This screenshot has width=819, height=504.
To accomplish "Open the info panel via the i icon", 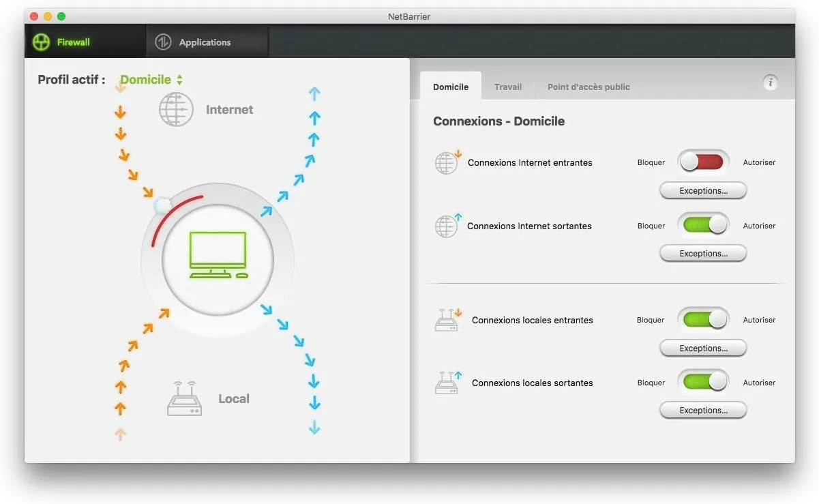I will click(x=771, y=83).
